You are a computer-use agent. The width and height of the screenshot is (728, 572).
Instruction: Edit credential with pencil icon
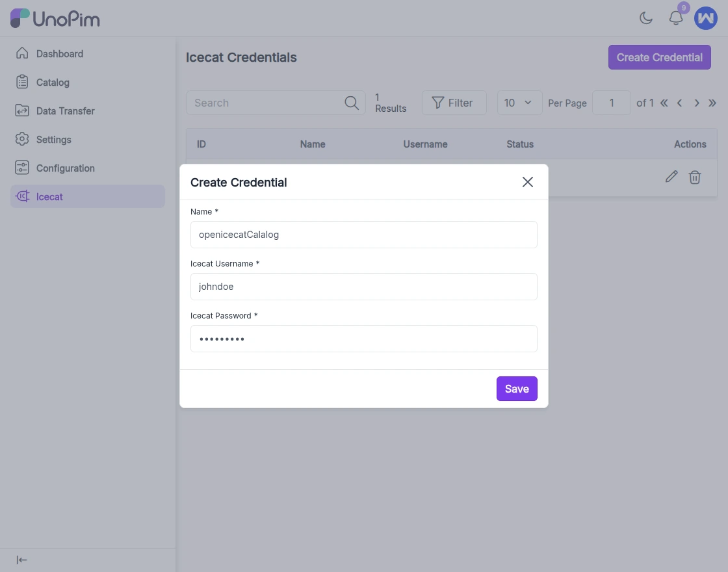[671, 176]
